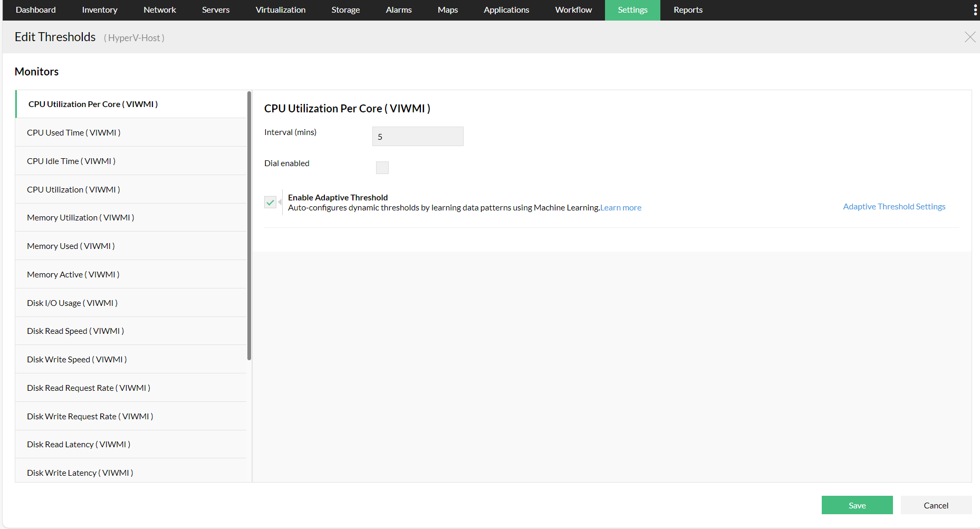Click the monitors list scrollbar
This screenshot has width=980, height=529.
(248, 227)
